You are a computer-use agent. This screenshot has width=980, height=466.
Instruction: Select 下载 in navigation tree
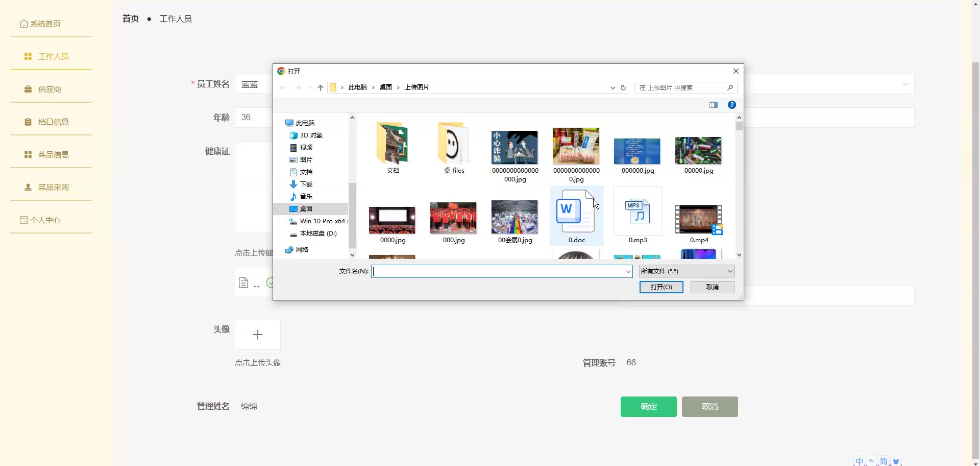pyautogui.click(x=301, y=184)
